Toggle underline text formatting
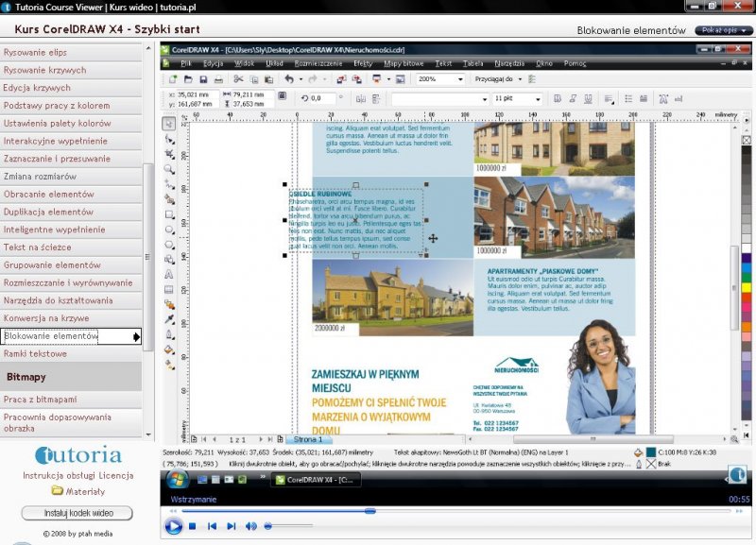756x545 pixels. pyautogui.click(x=588, y=99)
